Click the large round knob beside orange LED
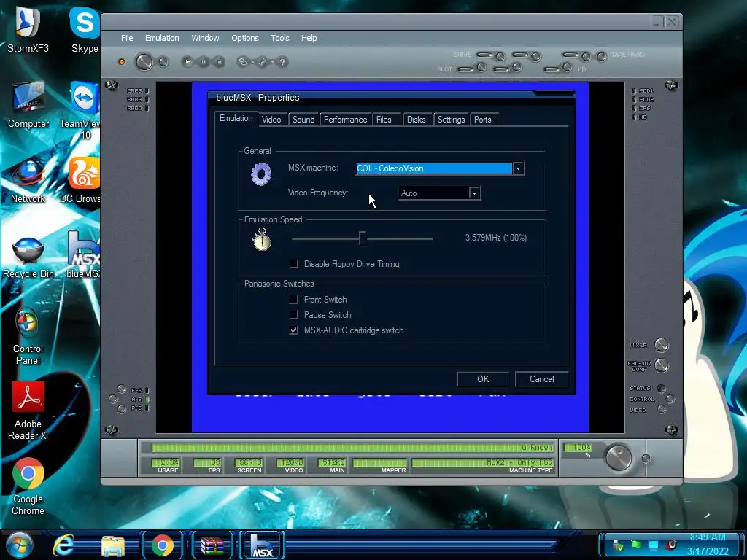Screen dimensions: 747x560 144,62
